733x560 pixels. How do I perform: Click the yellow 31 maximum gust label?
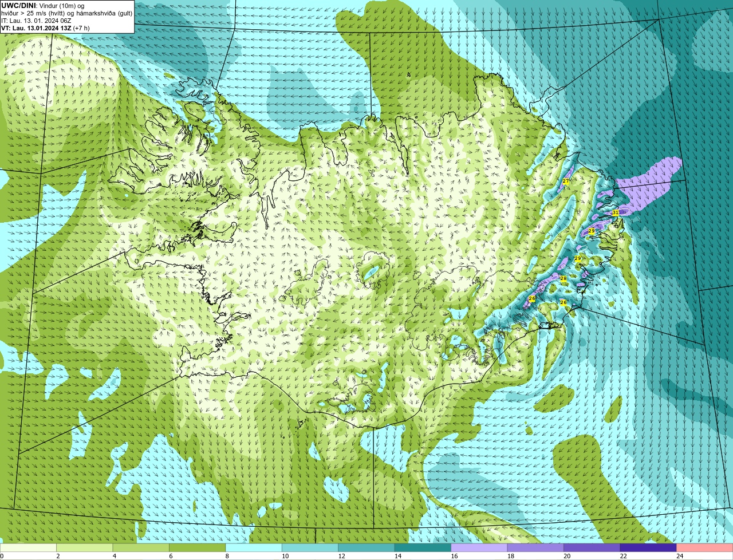tap(616, 212)
